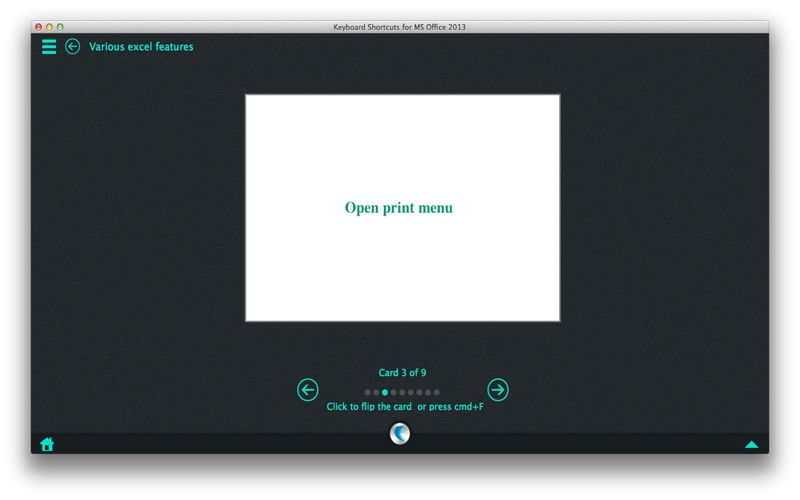Jump to the fifth card dot
Image resolution: width=800 pixels, height=500 pixels.
coord(402,392)
